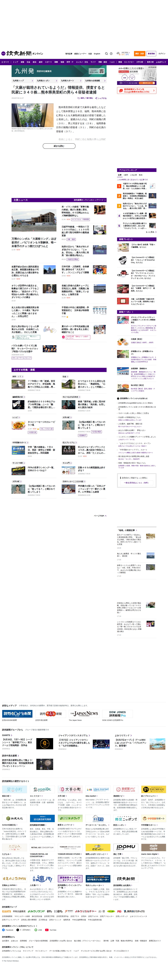Go to home via 読売新聞オンライン logo
Screen dimensions: 168x980
(x=22, y=54)
